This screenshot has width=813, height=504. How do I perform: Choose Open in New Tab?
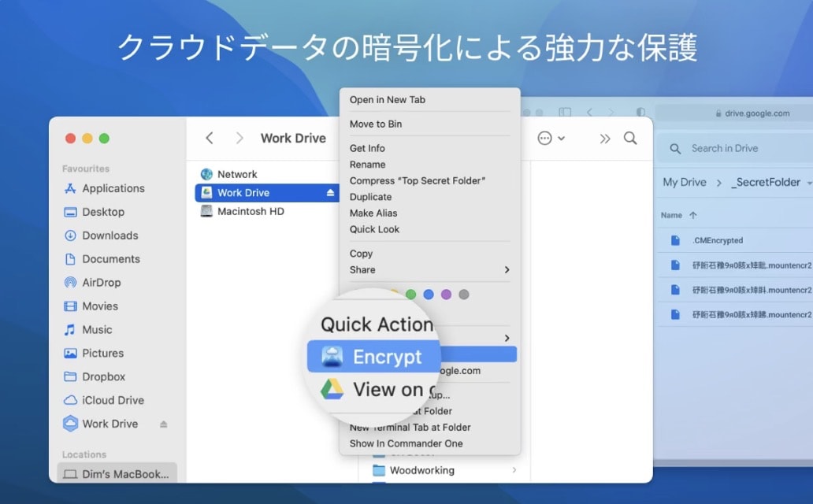click(387, 100)
